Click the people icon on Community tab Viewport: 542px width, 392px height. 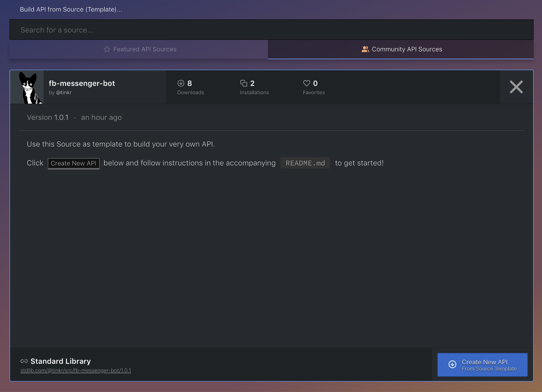(x=365, y=49)
